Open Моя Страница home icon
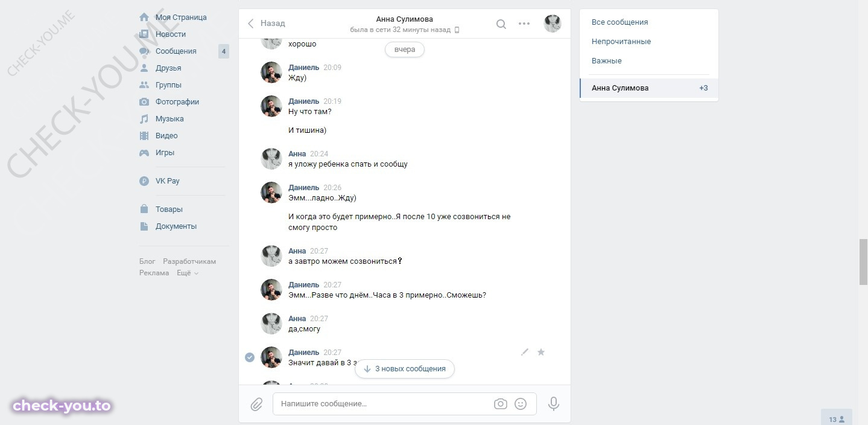 tap(144, 18)
